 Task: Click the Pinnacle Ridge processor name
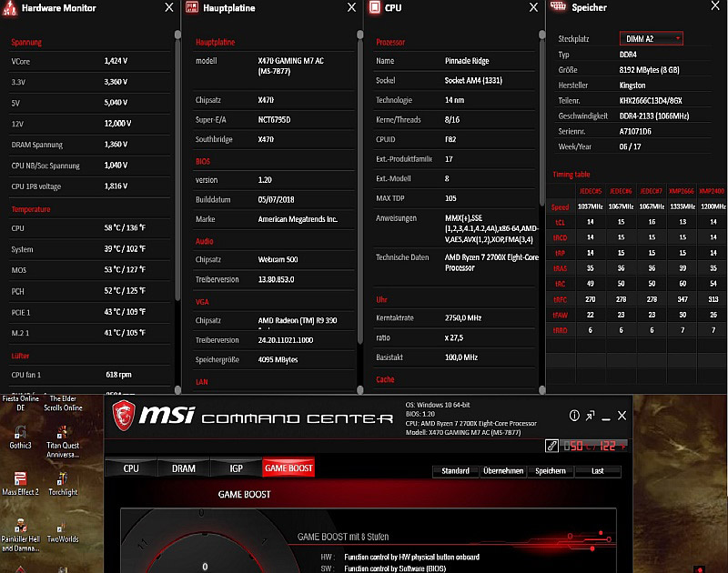[x=467, y=61]
